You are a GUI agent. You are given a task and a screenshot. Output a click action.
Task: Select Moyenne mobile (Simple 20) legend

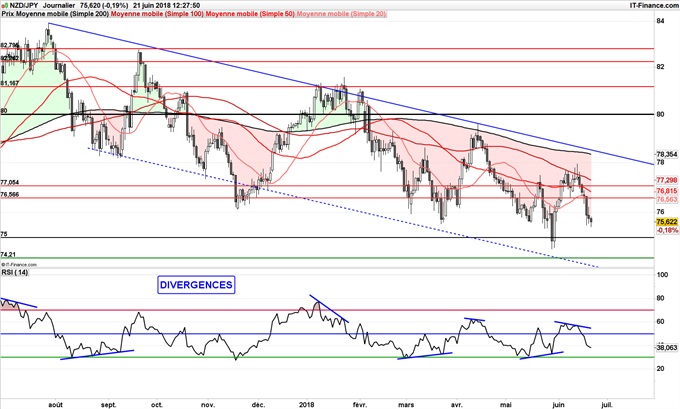point(341,14)
